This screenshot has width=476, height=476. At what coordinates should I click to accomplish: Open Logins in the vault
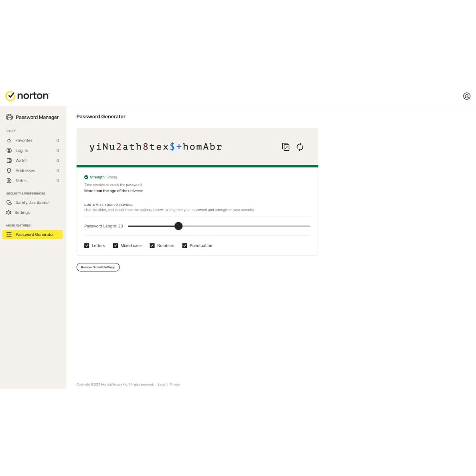coord(22,151)
